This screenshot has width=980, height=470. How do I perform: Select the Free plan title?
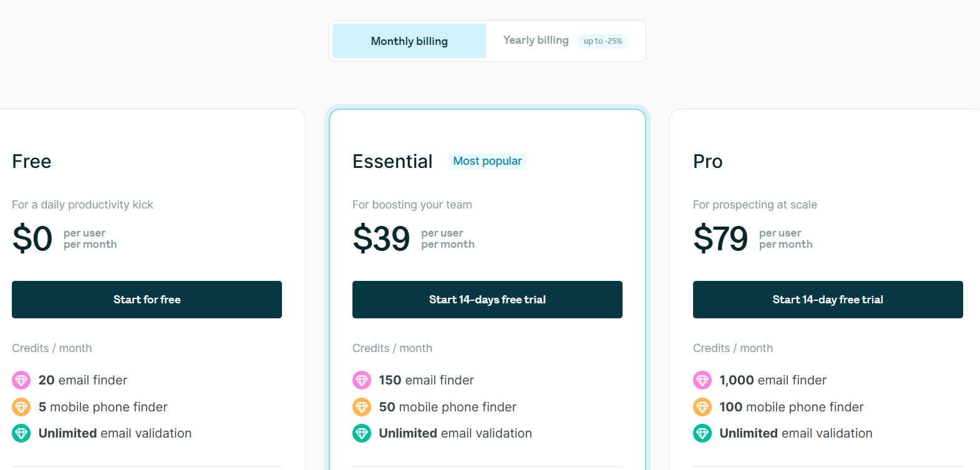(32, 162)
